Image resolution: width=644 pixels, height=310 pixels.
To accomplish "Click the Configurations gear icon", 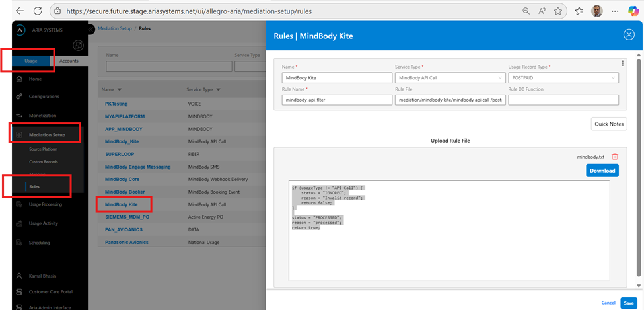I will pos(18,97).
